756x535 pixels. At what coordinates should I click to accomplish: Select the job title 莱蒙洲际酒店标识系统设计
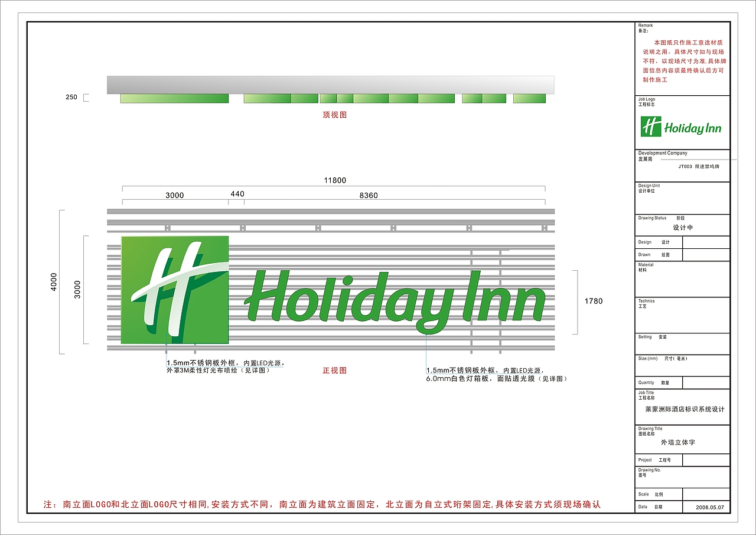[x=685, y=409]
